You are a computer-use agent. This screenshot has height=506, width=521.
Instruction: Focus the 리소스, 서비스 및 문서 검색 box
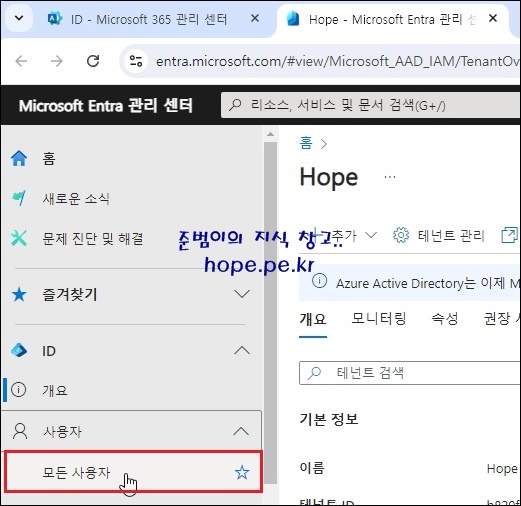coord(370,105)
